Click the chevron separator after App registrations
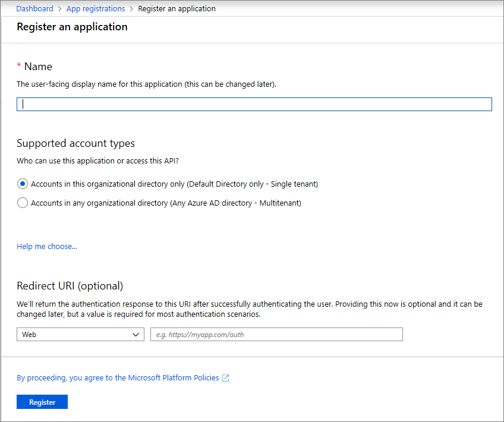The width and height of the screenshot is (504, 422). click(131, 9)
